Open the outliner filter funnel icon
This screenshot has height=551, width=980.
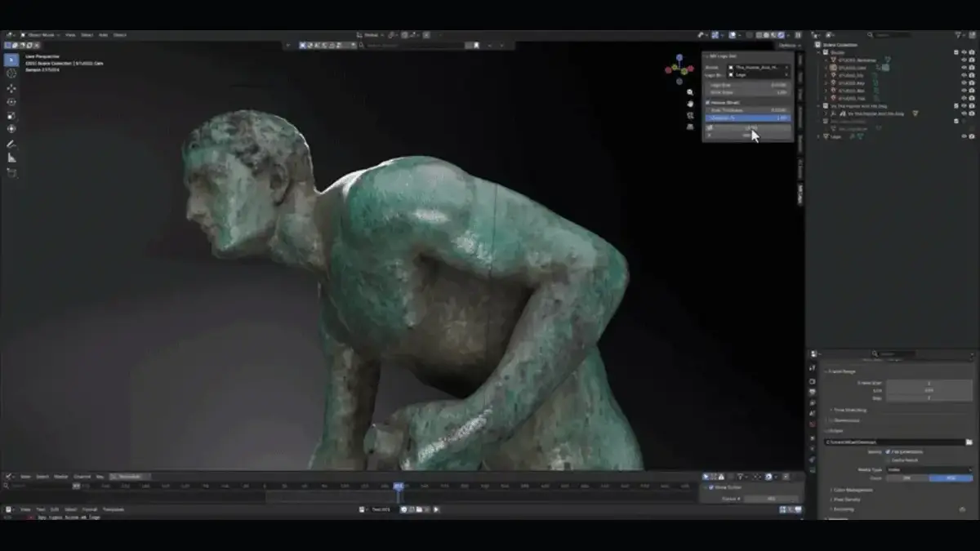coord(956,35)
